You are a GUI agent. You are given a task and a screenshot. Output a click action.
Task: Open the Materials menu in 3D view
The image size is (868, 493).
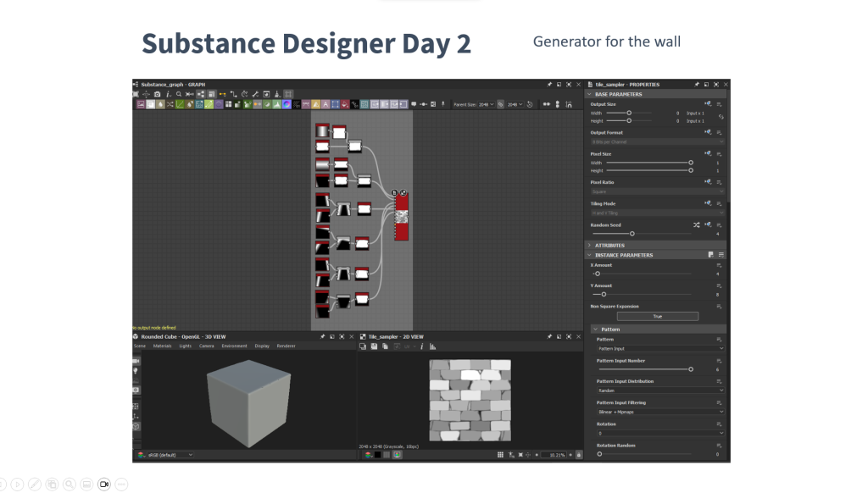[x=162, y=346]
